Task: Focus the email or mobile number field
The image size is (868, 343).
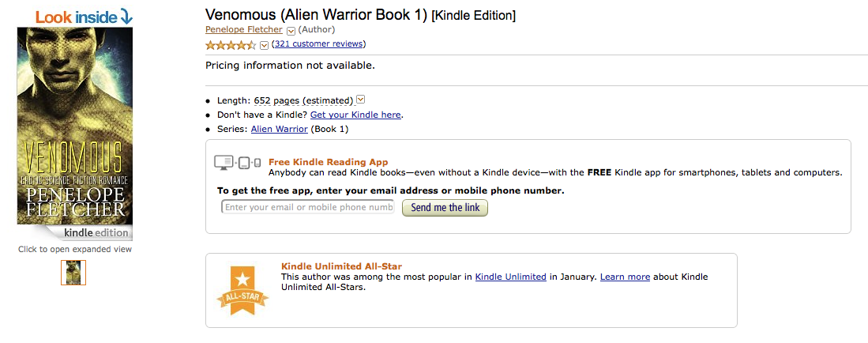Action: click(308, 207)
